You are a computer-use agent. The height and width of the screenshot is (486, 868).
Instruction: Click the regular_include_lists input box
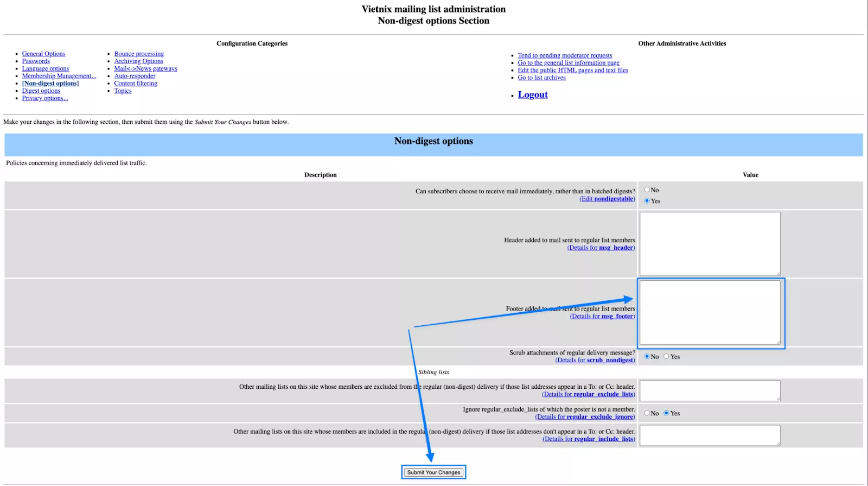(710, 435)
